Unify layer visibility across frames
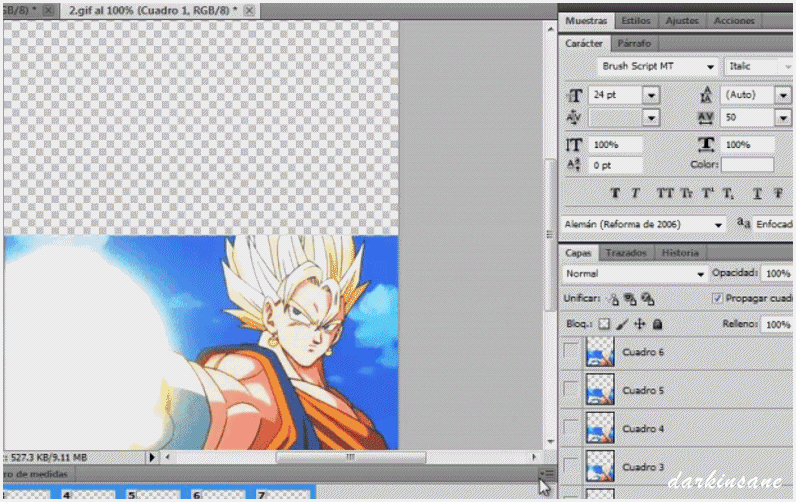The width and height of the screenshot is (796, 502). [630, 299]
